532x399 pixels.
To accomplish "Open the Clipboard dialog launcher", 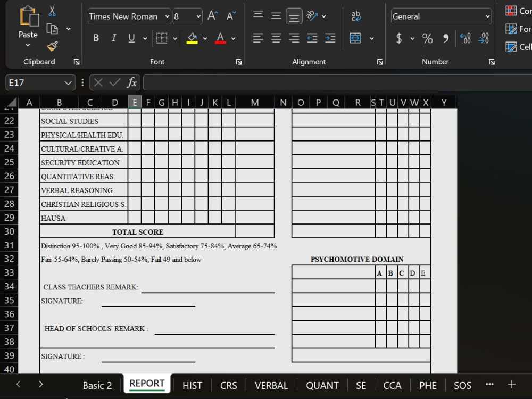I will click(x=77, y=62).
